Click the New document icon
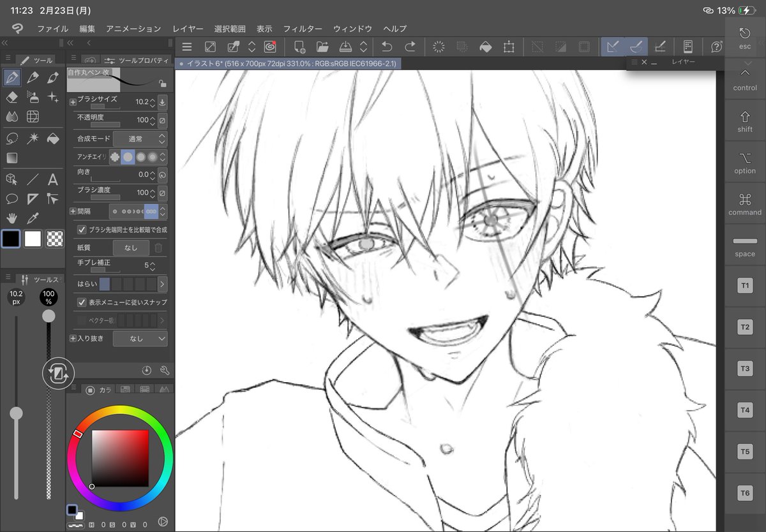 pos(299,47)
